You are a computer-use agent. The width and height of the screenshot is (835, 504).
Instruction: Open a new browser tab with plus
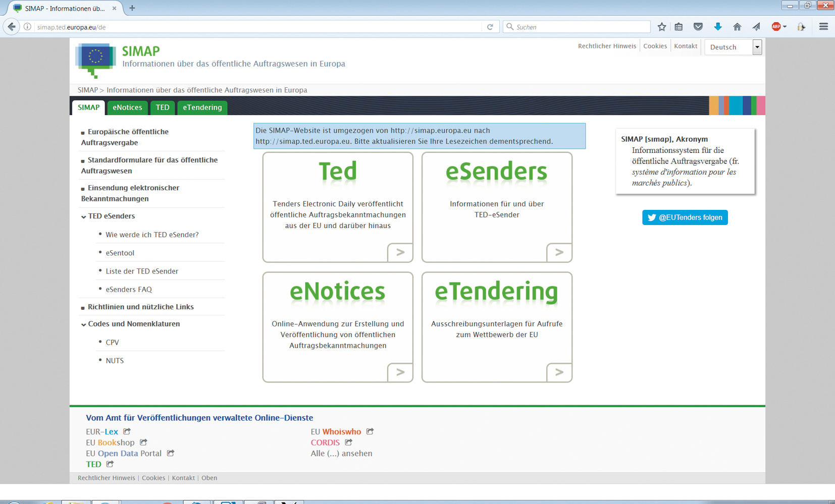point(132,8)
